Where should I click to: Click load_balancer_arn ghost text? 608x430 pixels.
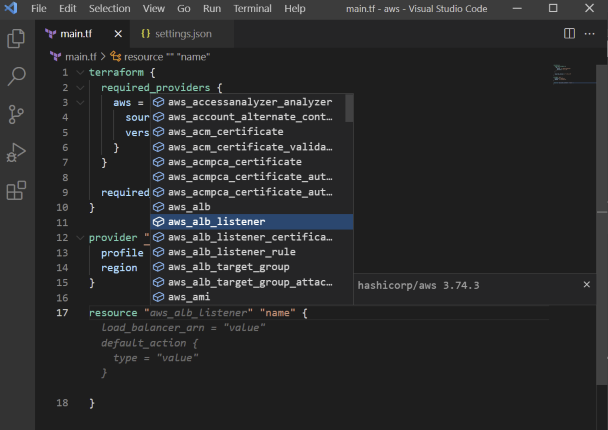[153, 328]
